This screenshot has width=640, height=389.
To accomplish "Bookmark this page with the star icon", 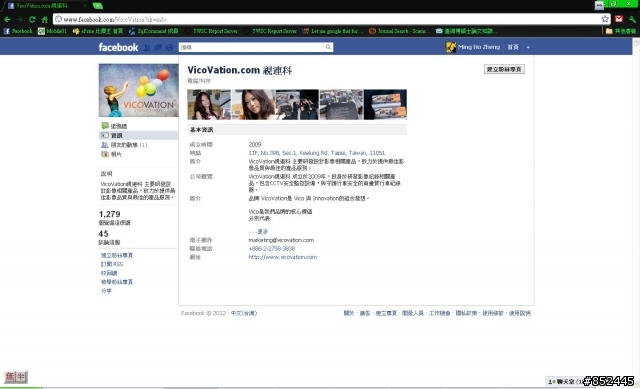I will 605,19.
